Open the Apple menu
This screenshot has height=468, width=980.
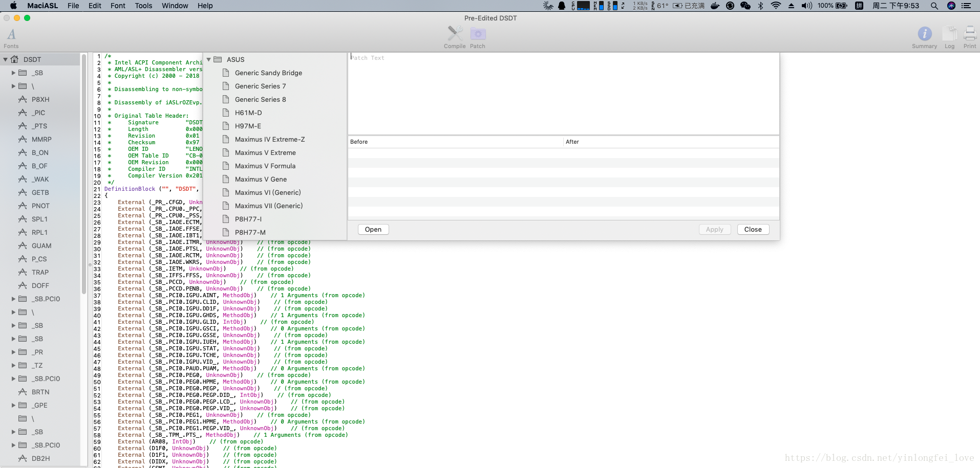[14, 6]
